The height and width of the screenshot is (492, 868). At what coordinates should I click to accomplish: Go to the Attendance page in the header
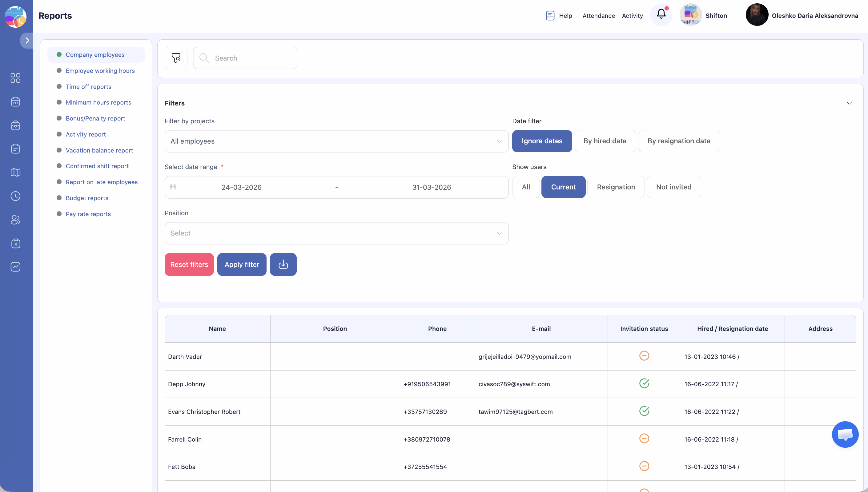(x=598, y=16)
